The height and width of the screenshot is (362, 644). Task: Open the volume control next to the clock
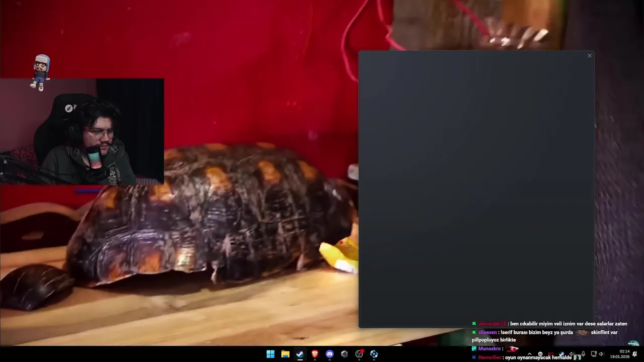[x=601, y=354]
